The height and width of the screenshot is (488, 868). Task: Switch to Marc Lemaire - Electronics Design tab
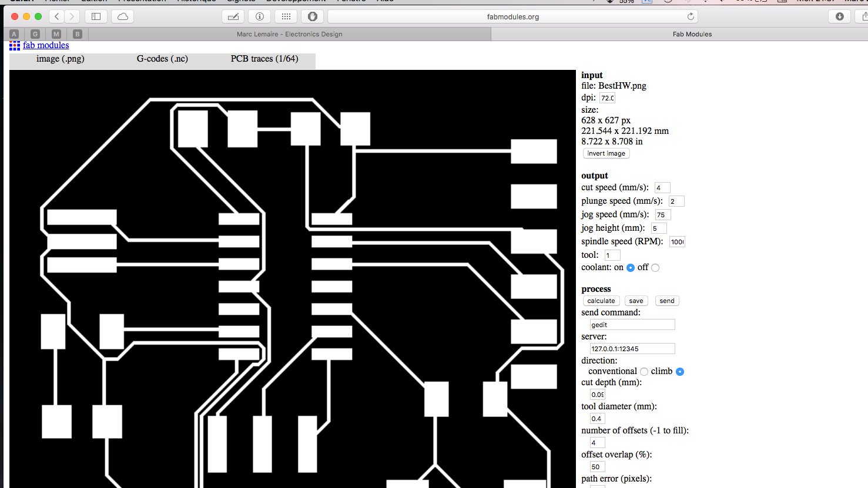[x=289, y=34]
